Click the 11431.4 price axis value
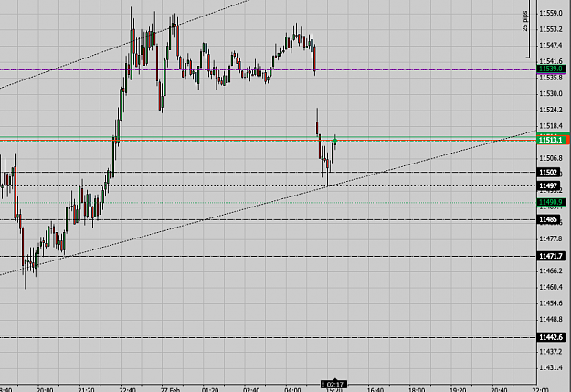 tap(551, 367)
